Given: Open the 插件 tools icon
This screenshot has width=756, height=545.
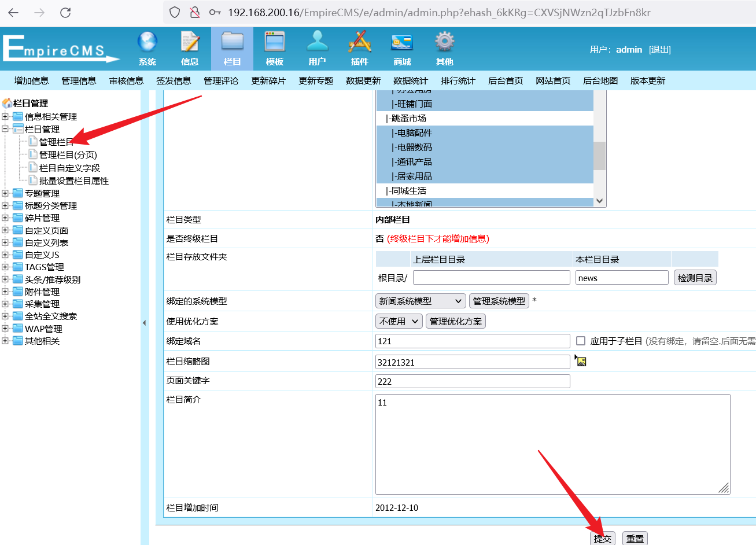Looking at the screenshot, I should click(x=359, y=42).
